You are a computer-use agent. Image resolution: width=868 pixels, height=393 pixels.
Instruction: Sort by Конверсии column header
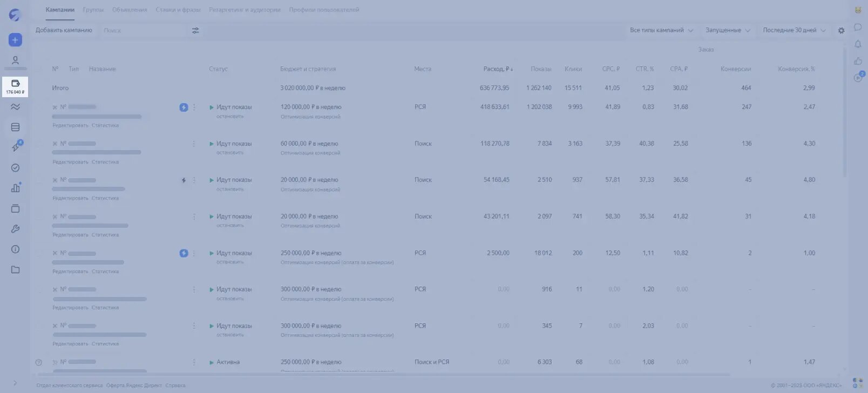[x=736, y=69]
